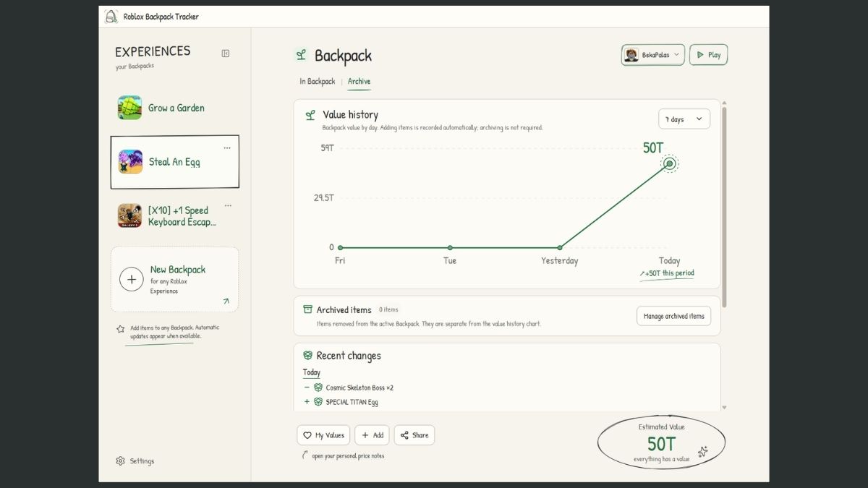Click the "0 items" count badge
This screenshot has width=868, height=488.
[388, 309]
